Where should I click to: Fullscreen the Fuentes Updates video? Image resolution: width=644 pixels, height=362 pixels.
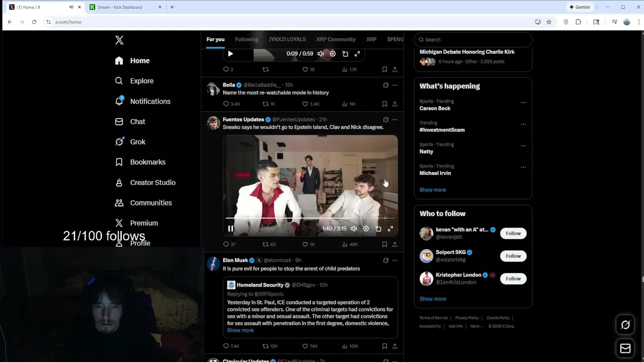[390, 229]
